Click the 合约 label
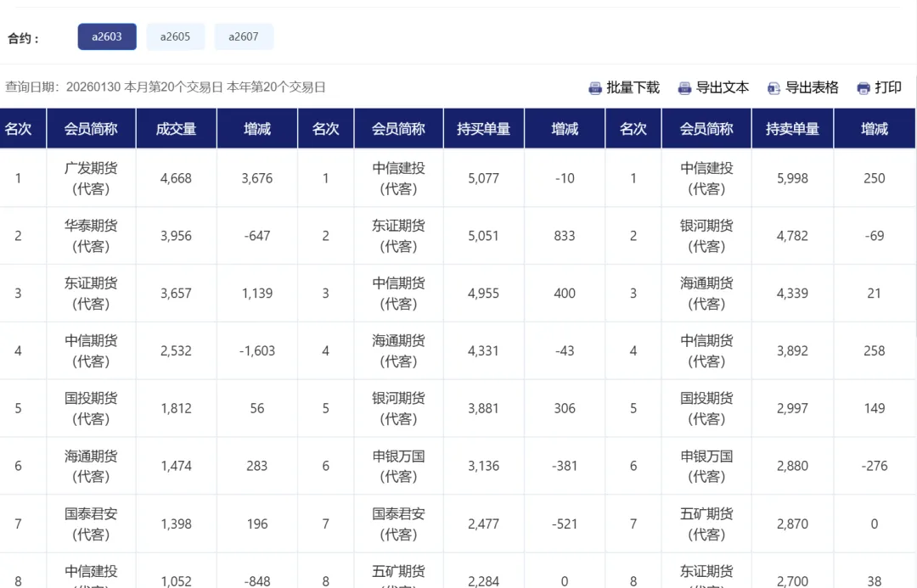 [23, 38]
